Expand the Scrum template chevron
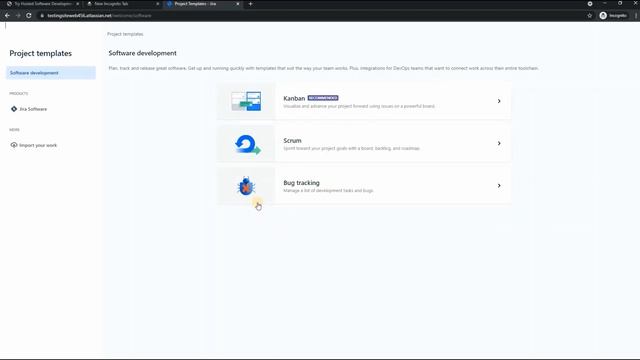This screenshot has width=640, height=360. [499, 143]
